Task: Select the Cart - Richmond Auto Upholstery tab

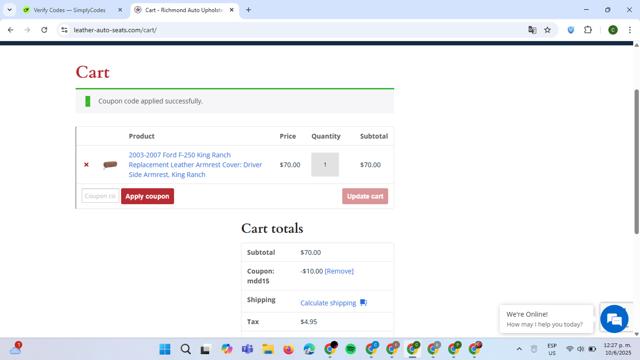Action: pos(183,10)
